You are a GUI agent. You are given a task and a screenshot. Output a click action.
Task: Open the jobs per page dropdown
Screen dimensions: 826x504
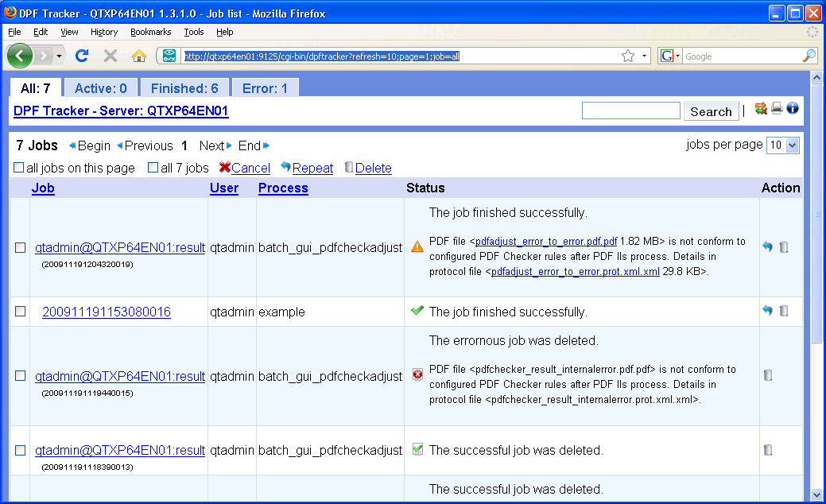coord(782,145)
